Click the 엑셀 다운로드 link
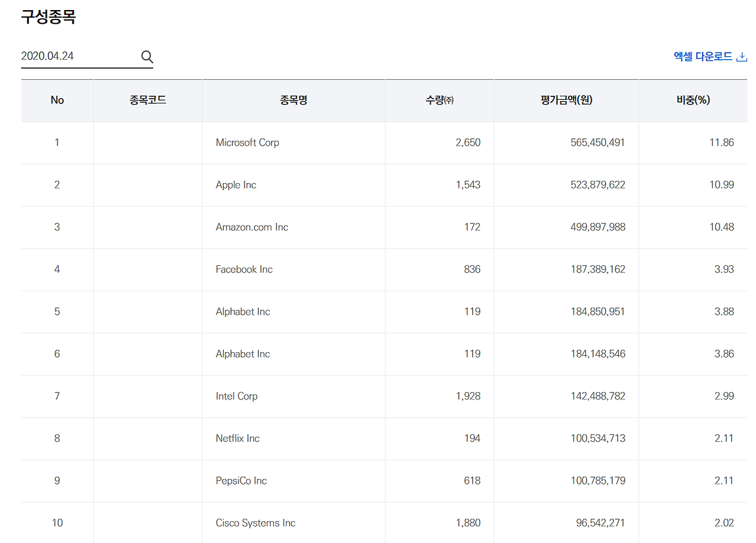This screenshot has width=756, height=543. (711, 57)
